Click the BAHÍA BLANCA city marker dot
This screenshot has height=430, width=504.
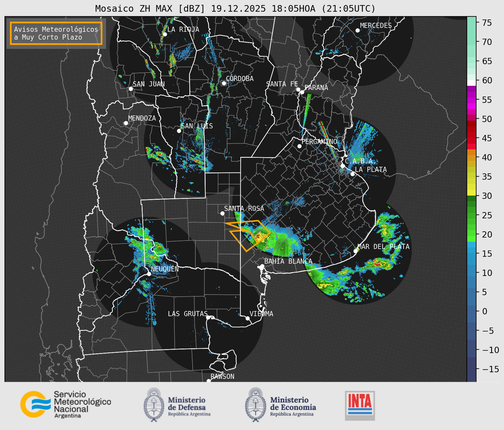pos(262,266)
